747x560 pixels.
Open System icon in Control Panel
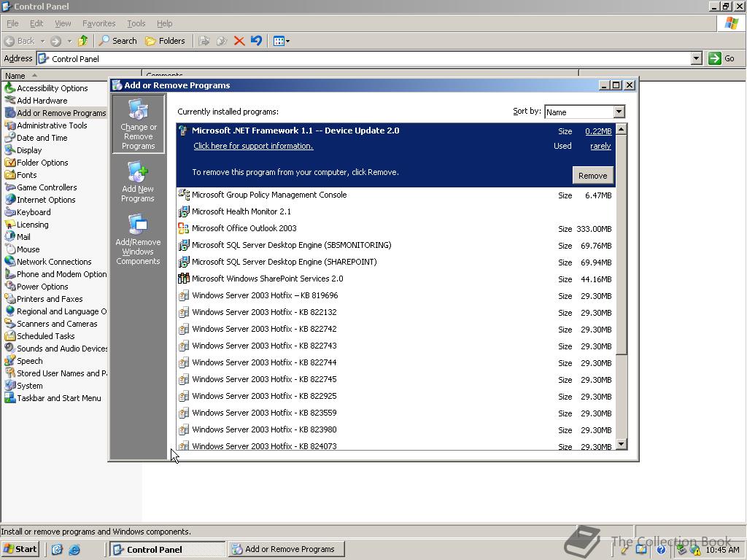[9, 385]
